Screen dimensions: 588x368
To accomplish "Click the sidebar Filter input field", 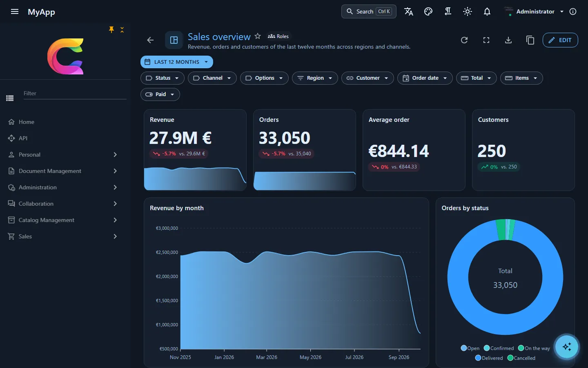I will [x=74, y=94].
